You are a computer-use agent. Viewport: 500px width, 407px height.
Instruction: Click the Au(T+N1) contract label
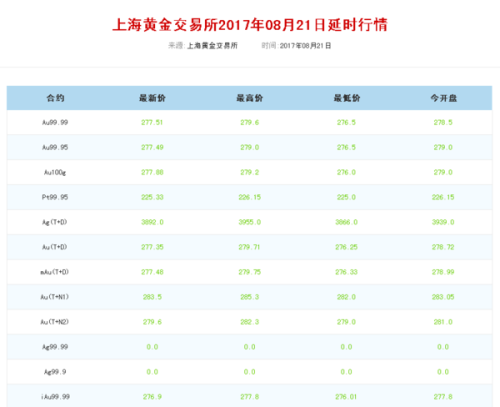click(55, 297)
